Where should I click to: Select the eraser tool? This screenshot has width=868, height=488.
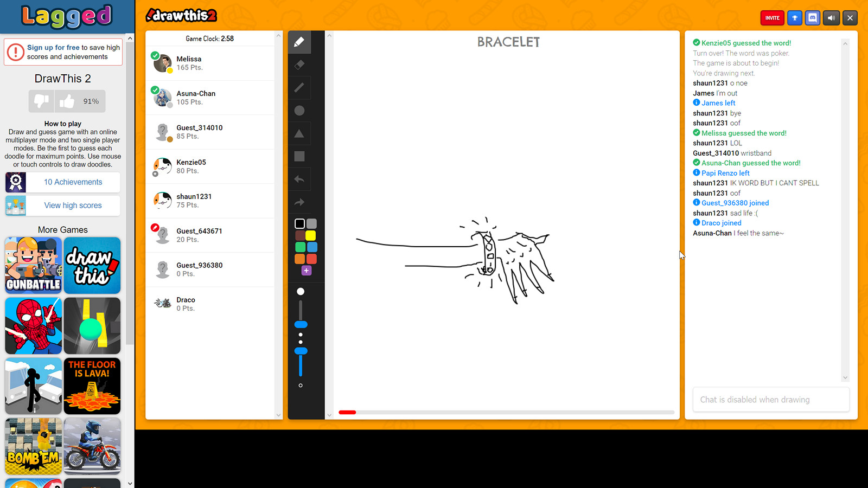299,65
